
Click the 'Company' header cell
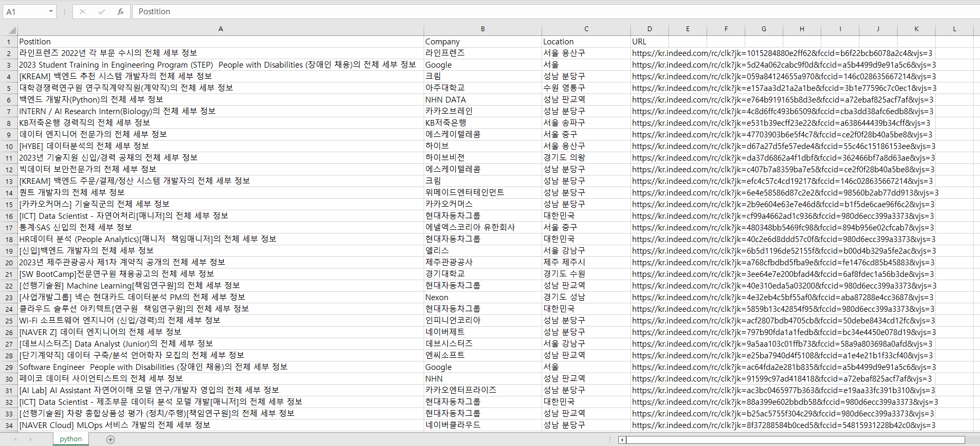pos(483,41)
